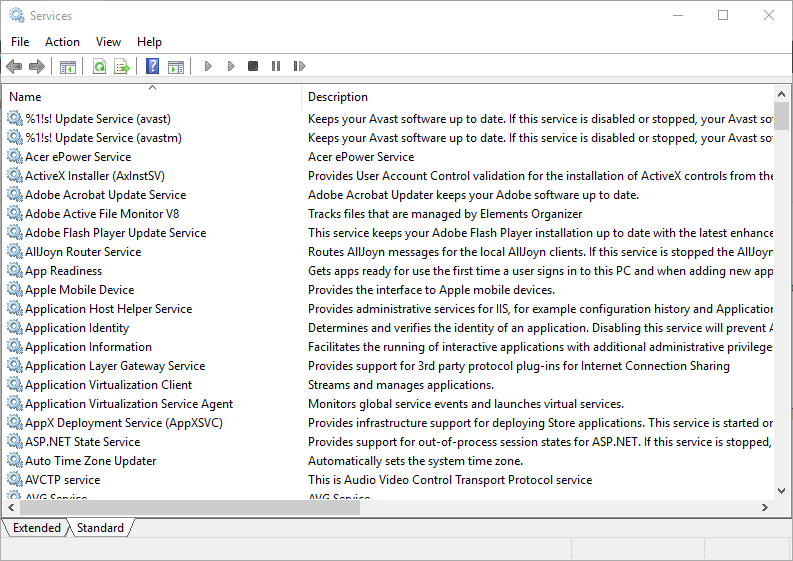Click the vertical scrollbar thumb
This screenshot has width=793, height=561.
point(781,116)
